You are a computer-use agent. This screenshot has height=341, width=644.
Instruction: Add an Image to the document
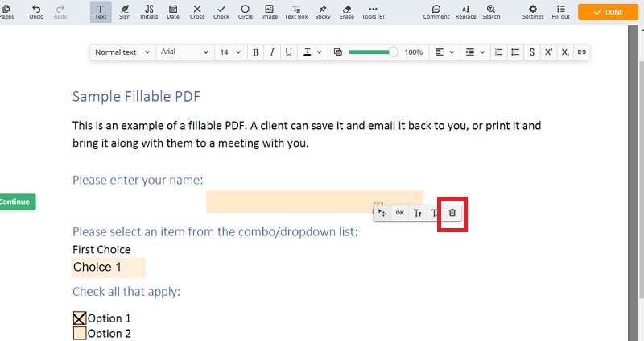click(x=270, y=12)
